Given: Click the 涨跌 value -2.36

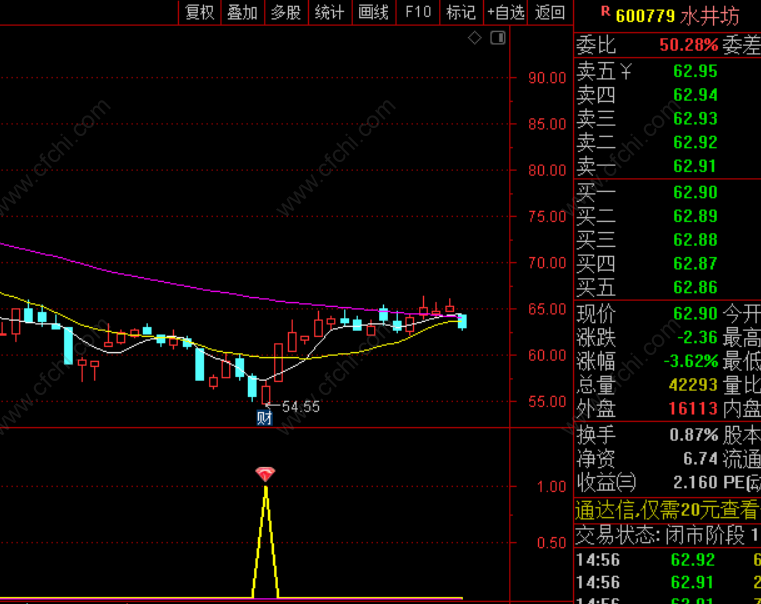Looking at the screenshot, I should click(697, 338).
